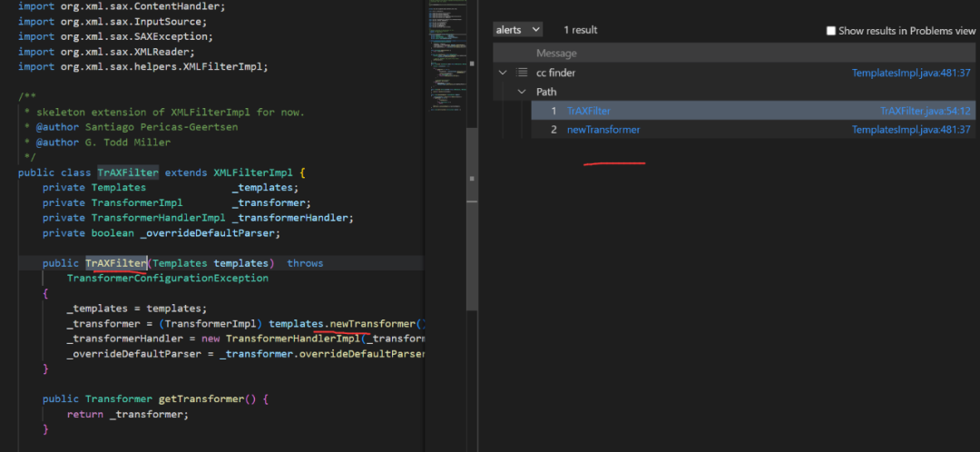Click the highlighted TrAXFilter constructor name in code
The image size is (980, 452).
pyautogui.click(x=116, y=263)
